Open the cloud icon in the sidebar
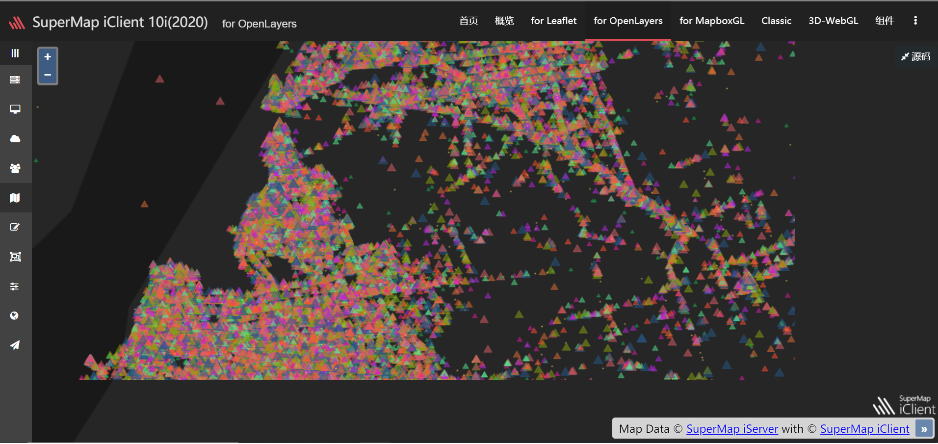Screen dimensions: 938x444 click(16, 139)
